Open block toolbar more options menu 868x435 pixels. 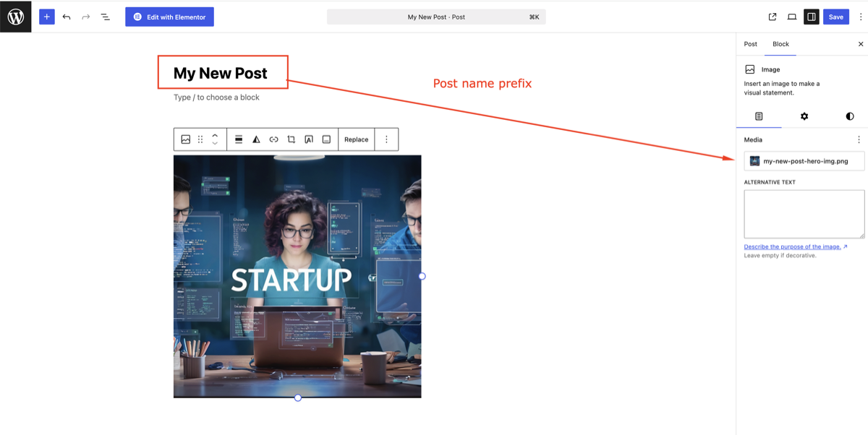point(386,139)
